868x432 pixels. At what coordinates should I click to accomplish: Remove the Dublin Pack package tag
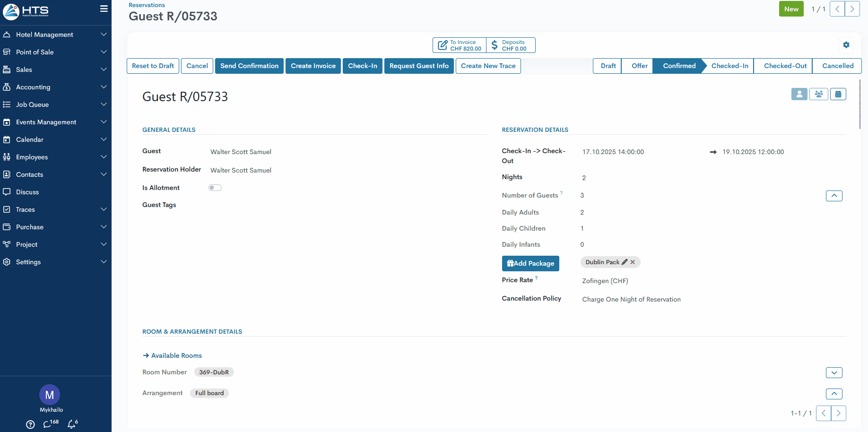pos(633,262)
